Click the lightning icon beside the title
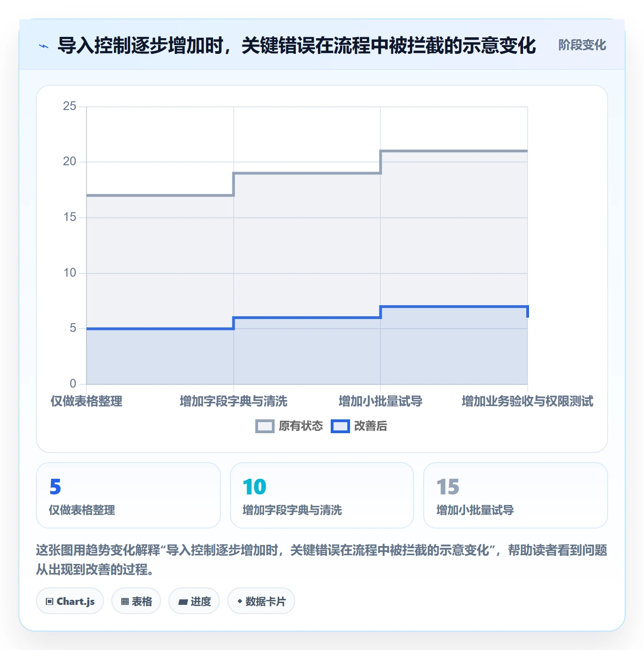Viewport: 644px width, 650px height. (x=44, y=46)
